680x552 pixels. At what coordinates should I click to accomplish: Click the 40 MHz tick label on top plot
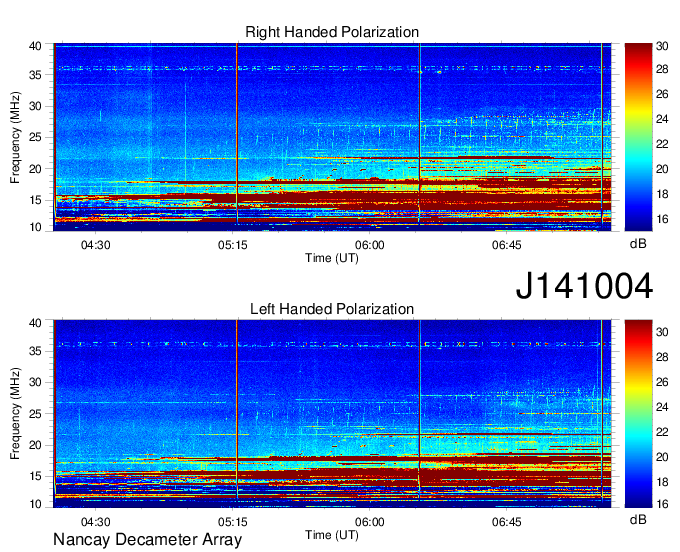35,46
